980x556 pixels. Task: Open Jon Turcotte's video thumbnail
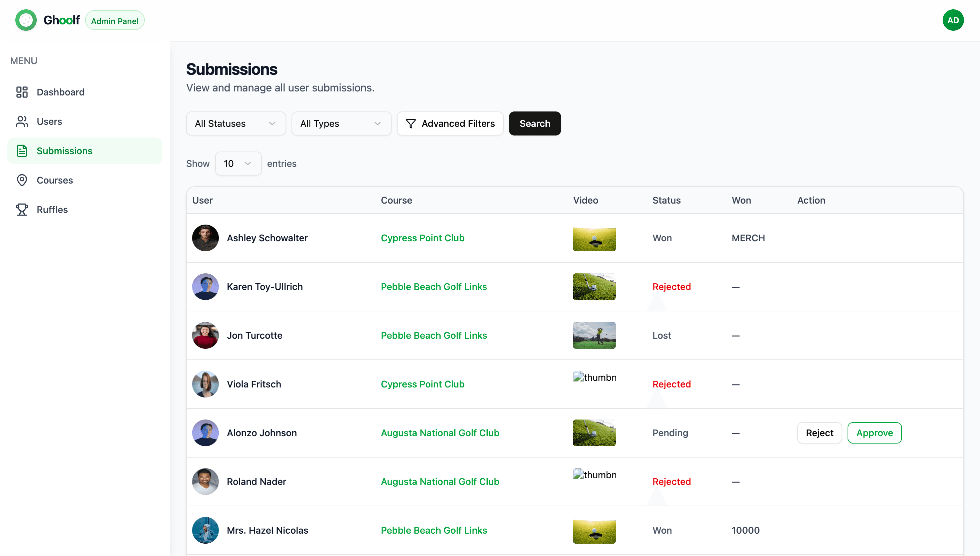tap(594, 335)
